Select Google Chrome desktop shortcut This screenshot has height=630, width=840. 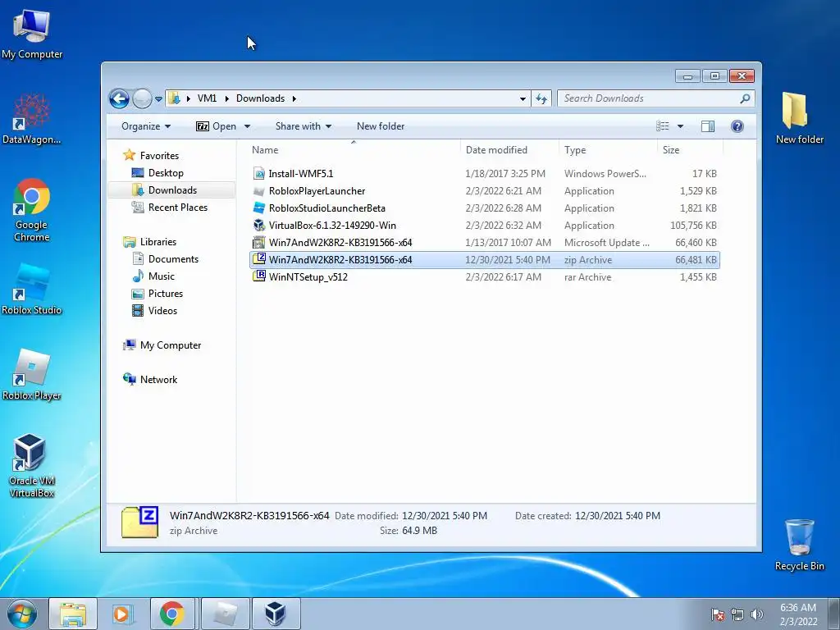point(32,210)
